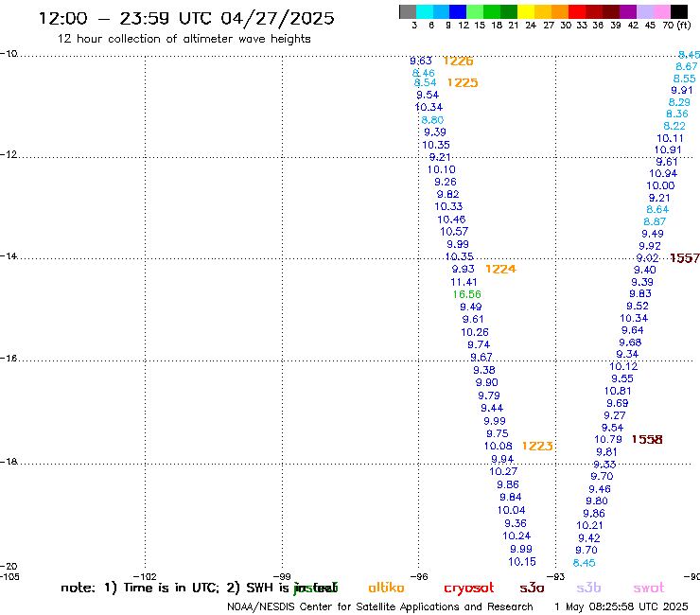
Task: Click the 10.00 wave height value
Action: pyautogui.click(x=660, y=185)
